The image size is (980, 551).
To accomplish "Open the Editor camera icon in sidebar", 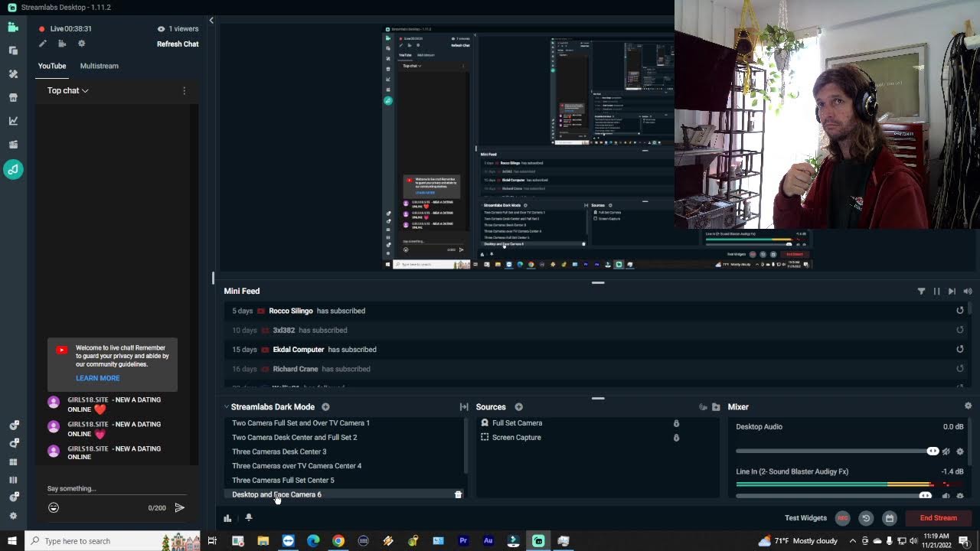I will click(13, 27).
